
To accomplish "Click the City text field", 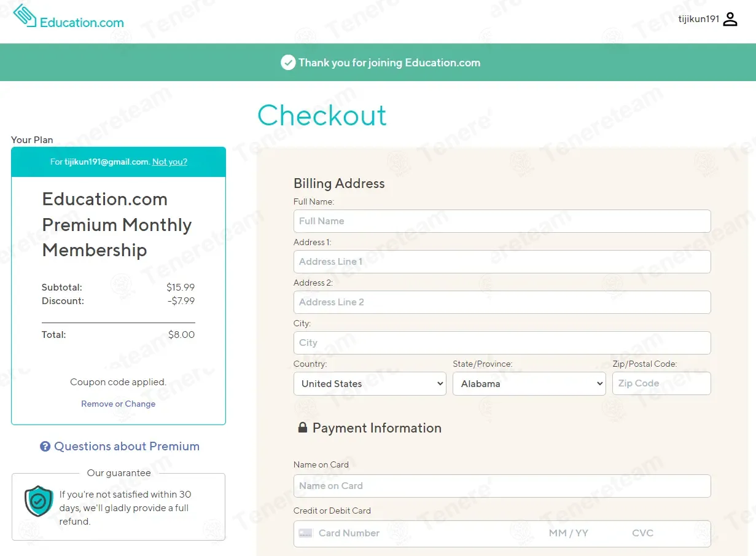I will [x=502, y=343].
